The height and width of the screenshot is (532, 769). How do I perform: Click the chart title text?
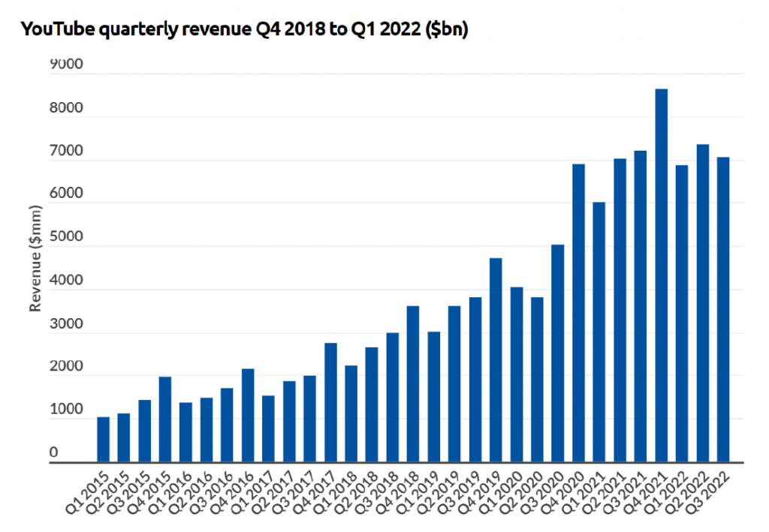pyautogui.click(x=244, y=30)
